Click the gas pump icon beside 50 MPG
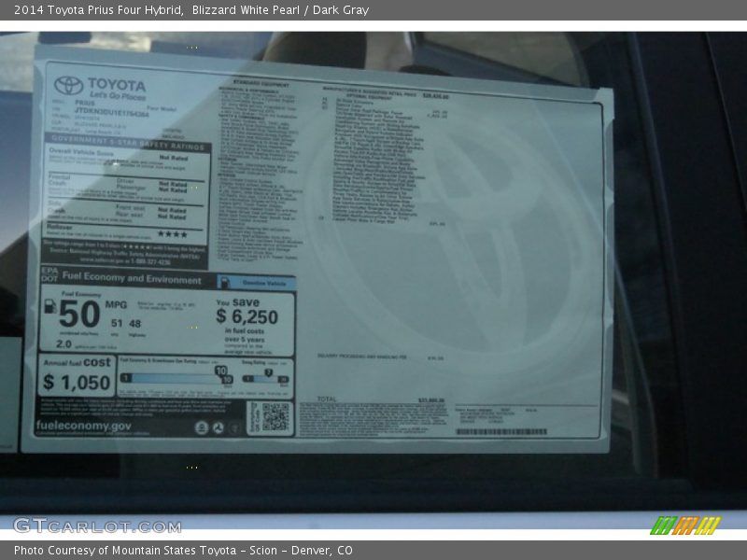The height and width of the screenshot is (560, 747). tap(50, 307)
